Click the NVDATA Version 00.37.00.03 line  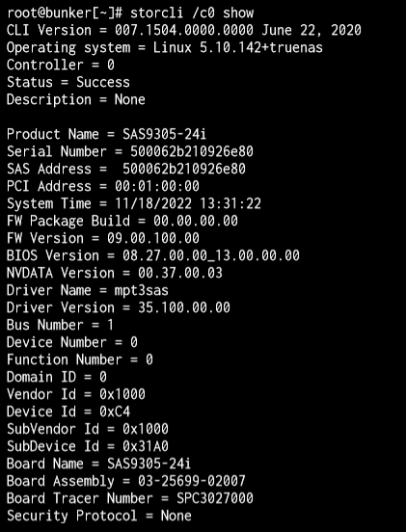pos(115,273)
